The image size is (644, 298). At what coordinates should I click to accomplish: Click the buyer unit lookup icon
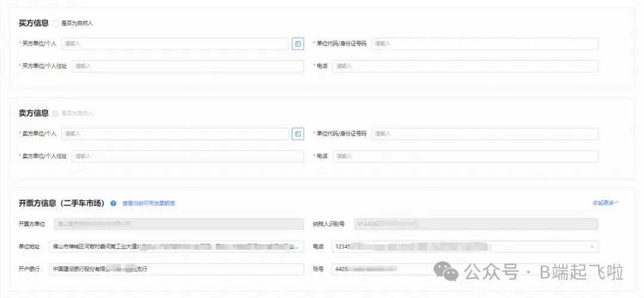coord(298,44)
